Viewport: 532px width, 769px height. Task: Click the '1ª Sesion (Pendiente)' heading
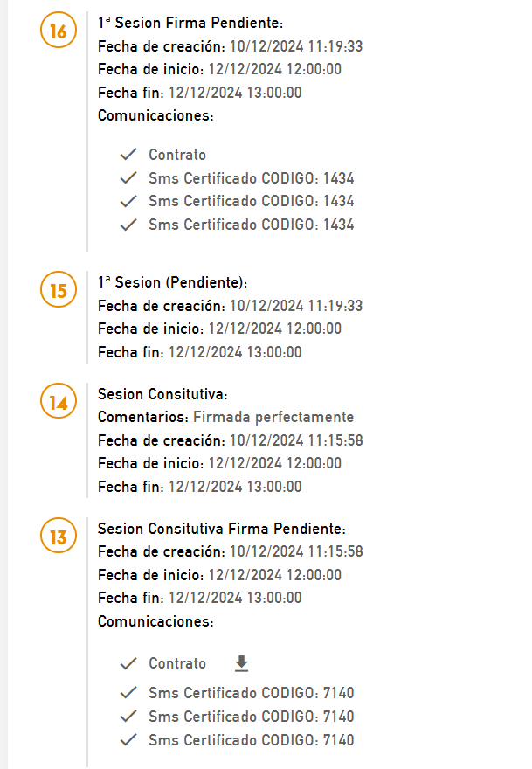click(172, 283)
